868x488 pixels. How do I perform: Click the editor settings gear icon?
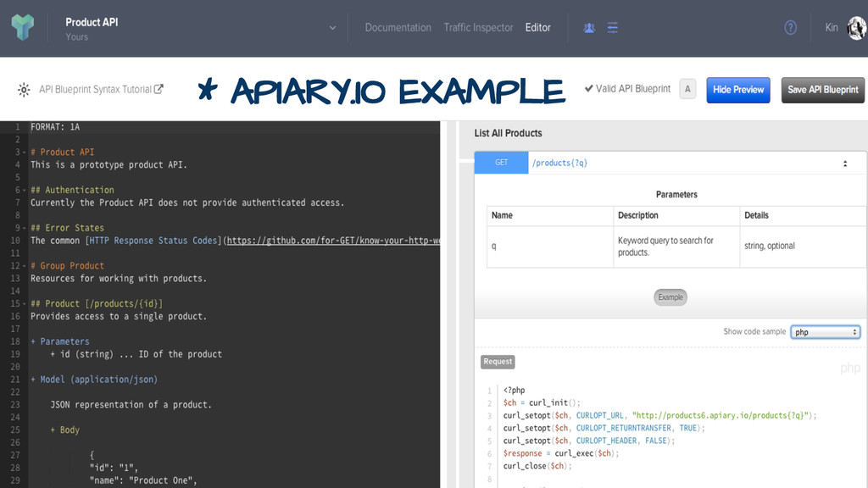[x=24, y=90]
